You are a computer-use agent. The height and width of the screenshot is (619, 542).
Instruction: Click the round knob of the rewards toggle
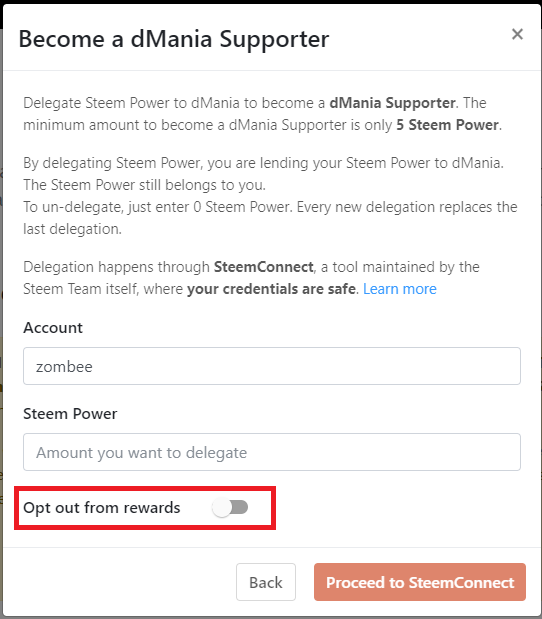click(x=221, y=508)
